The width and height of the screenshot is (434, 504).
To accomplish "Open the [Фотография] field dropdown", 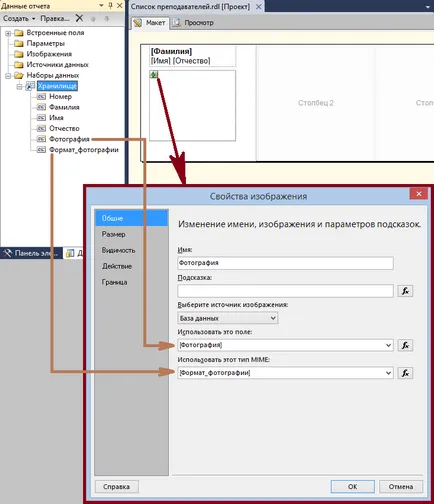I will click(x=285, y=345).
